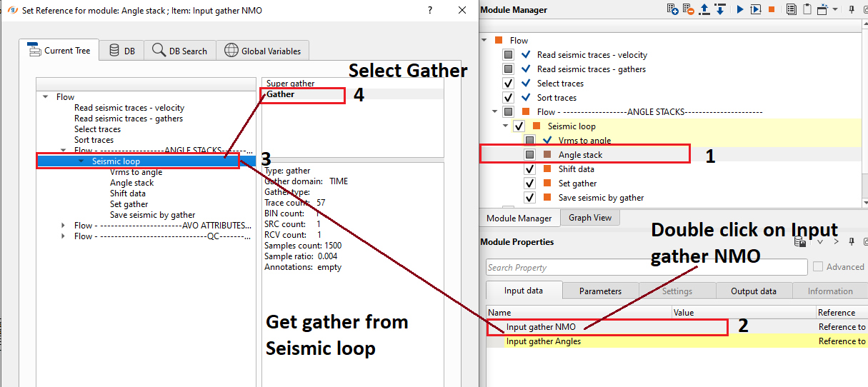868x387 pixels.
Task: Select Seismic loop in the Current Tree
Action: [x=116, y=161]
